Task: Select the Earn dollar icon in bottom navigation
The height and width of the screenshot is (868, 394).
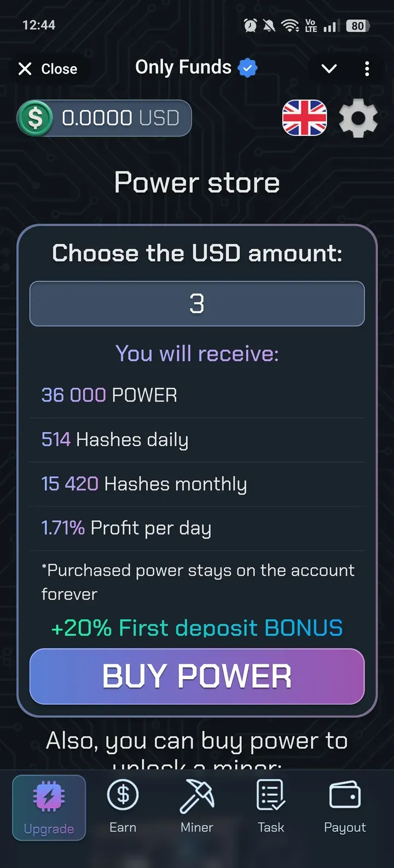Action: point(123,794)
